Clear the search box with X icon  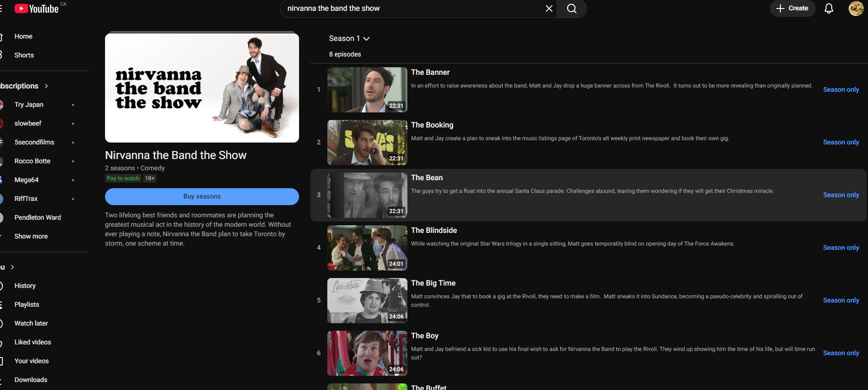point(549,8)
